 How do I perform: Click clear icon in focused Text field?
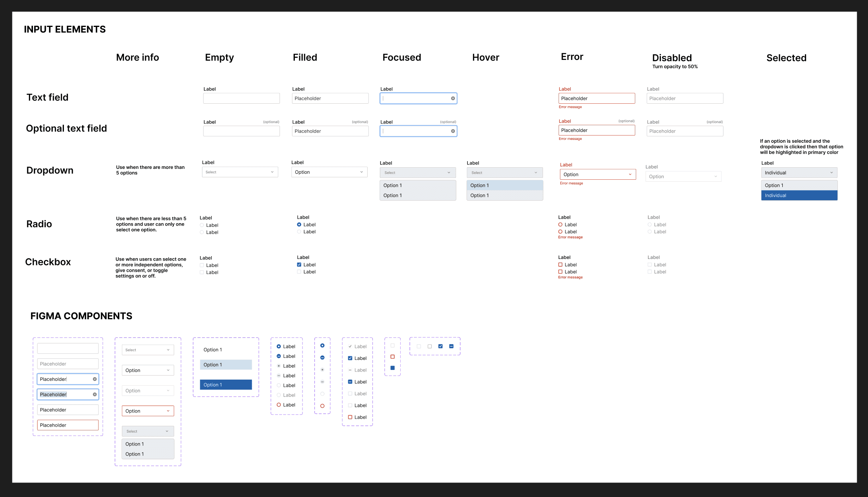point(453,99)
